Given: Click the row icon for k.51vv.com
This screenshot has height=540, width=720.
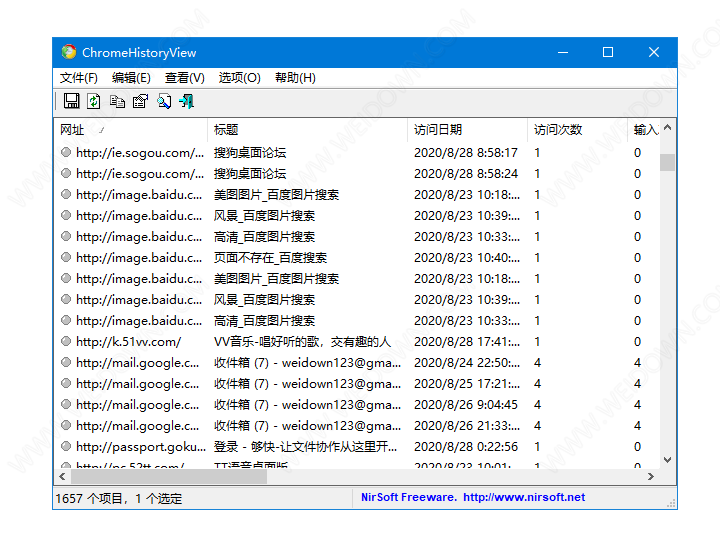Looking at the screenshot, I should pyautogui.click(x=66, y=341).
